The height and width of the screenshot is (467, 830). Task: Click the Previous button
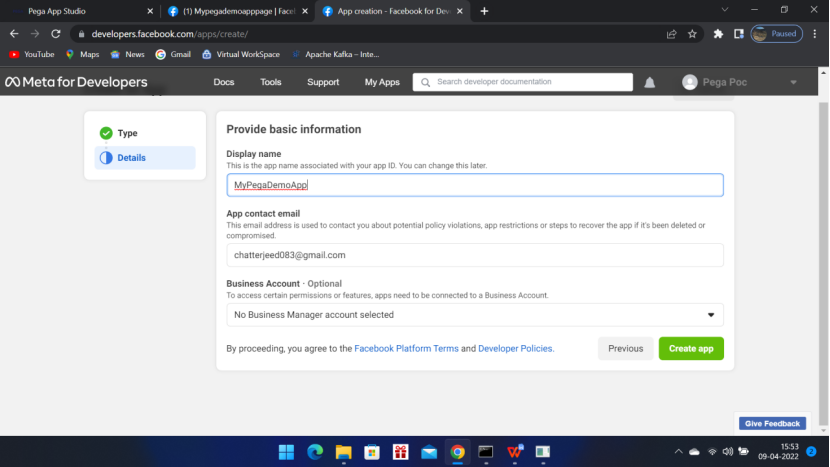(x=626, y=348)
